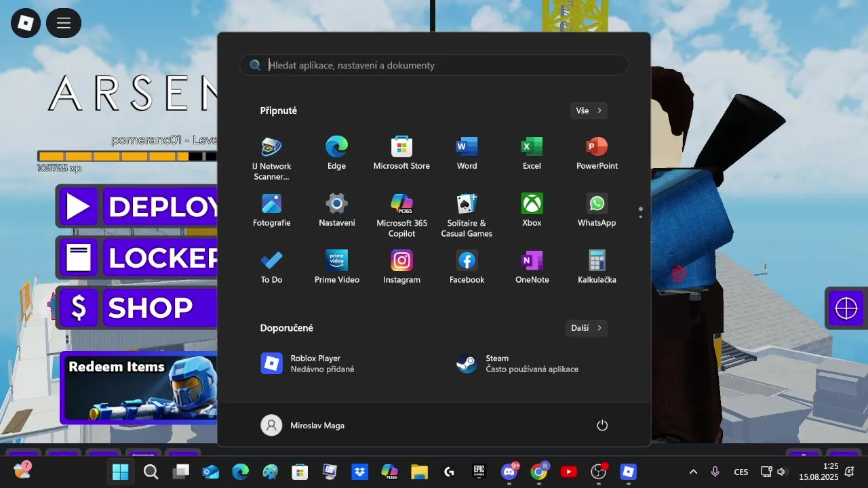Open Logitech G HUB in taskbar
868x488 pixels.
pos(449,472)
